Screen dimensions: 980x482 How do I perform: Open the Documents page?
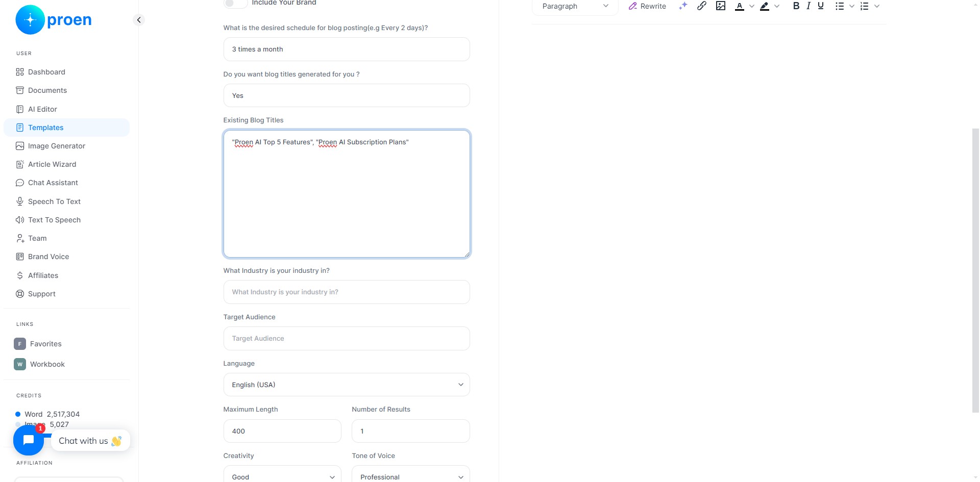click(47, 90)
